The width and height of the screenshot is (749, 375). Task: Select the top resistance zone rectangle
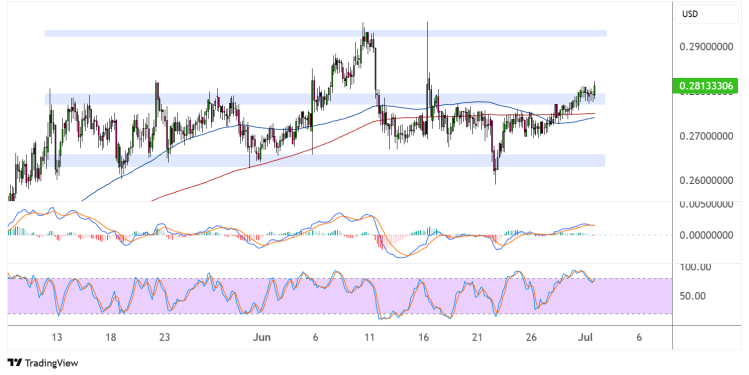(326, 33)
